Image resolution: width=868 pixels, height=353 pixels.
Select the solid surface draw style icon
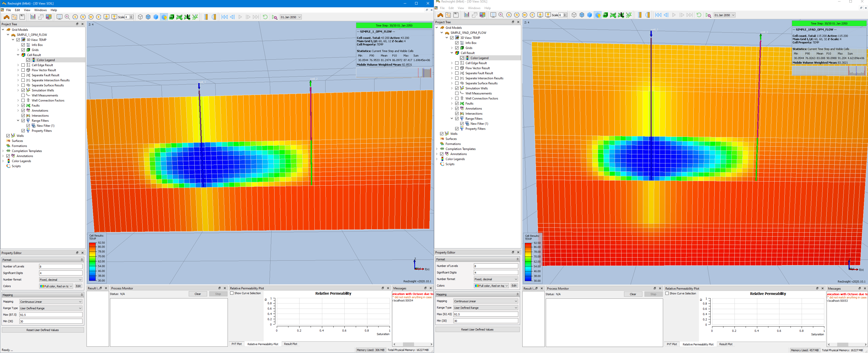click(x=156, y=17)
